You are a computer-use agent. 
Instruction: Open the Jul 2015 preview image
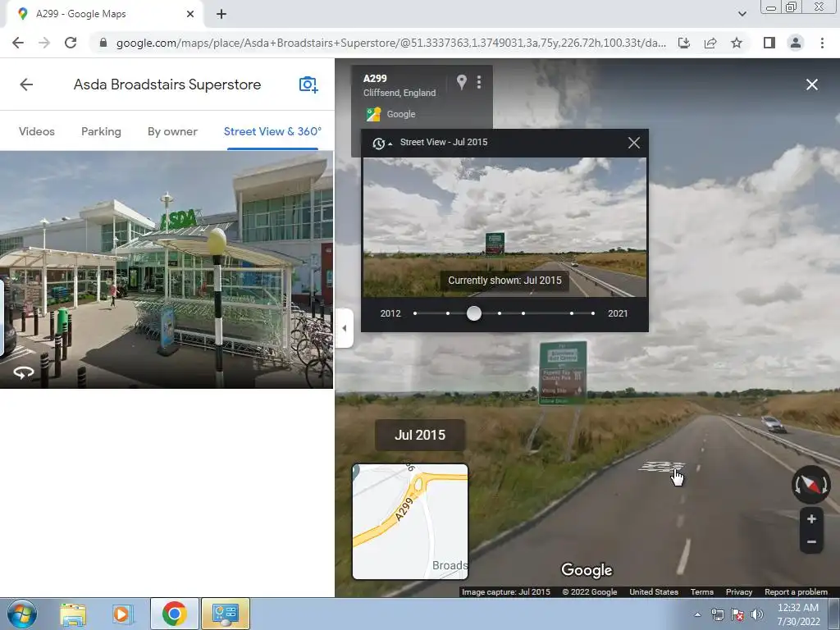[x=504, y=227]
